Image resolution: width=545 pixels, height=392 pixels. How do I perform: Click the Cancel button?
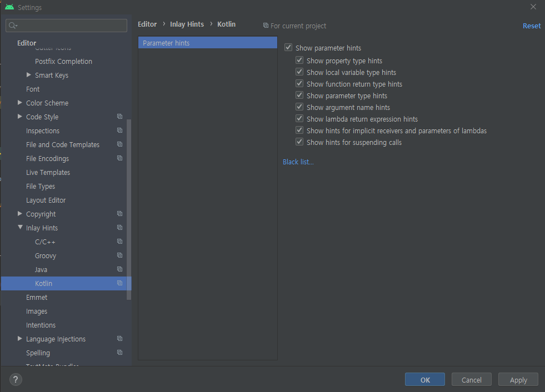[x=471, y=379]
